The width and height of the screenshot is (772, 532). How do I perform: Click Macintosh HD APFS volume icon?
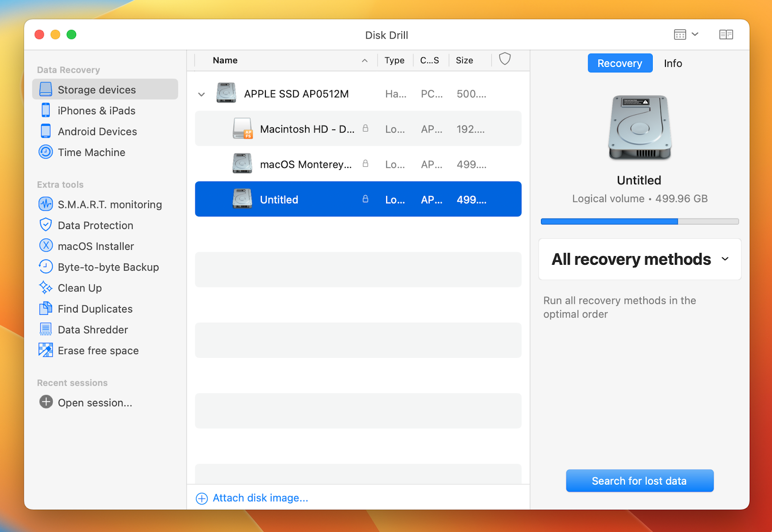242,128
